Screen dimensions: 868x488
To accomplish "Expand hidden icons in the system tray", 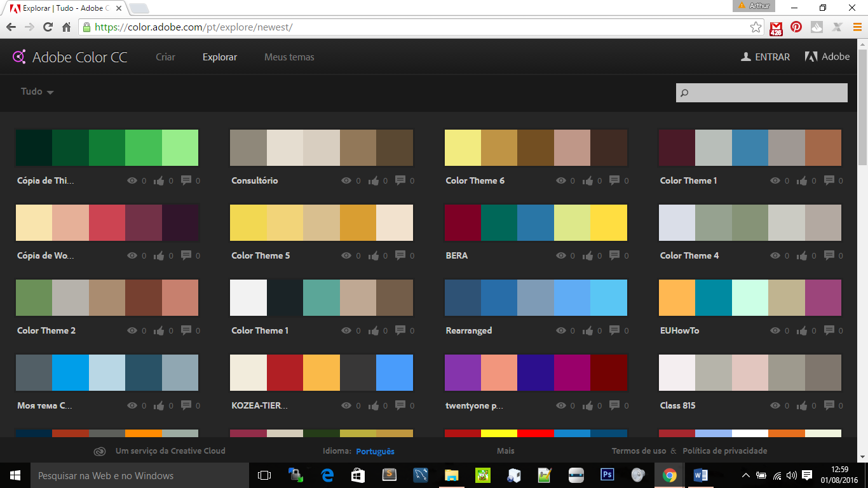I will pyautogui.click(x=745, y=475).
